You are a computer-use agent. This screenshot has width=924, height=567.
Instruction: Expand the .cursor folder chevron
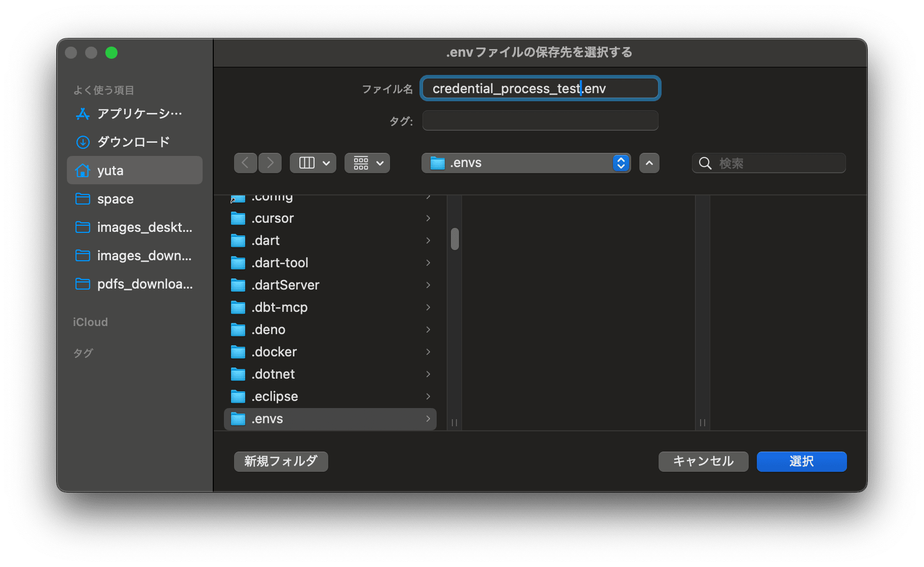pyautogui.click(x=428, y=218)
